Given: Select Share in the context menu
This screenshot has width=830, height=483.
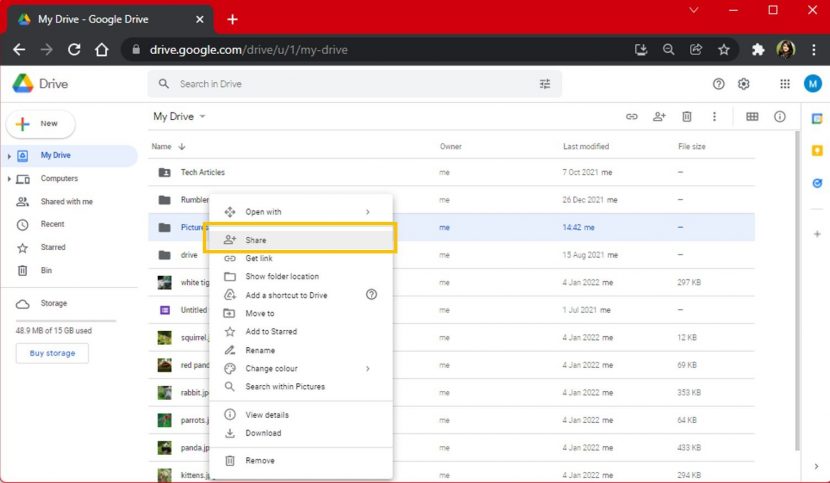Looking at the screenshot, I should 300,240.
